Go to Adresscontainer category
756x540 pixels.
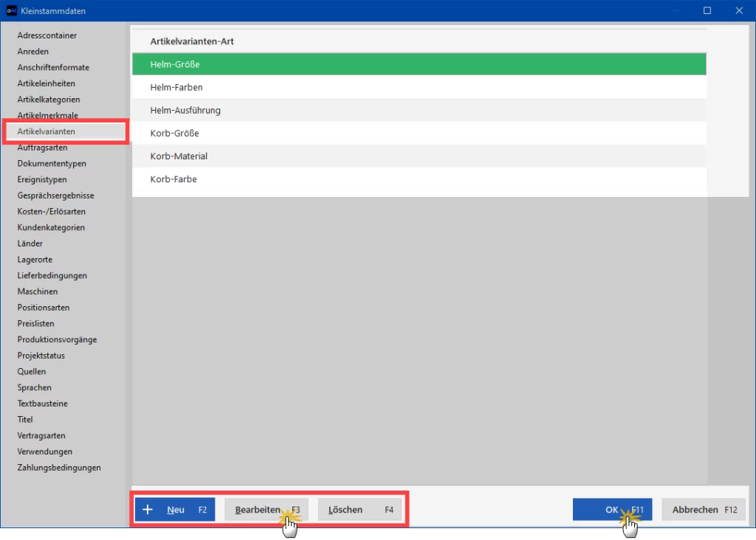pyautogui.click(x=47, y=35)
